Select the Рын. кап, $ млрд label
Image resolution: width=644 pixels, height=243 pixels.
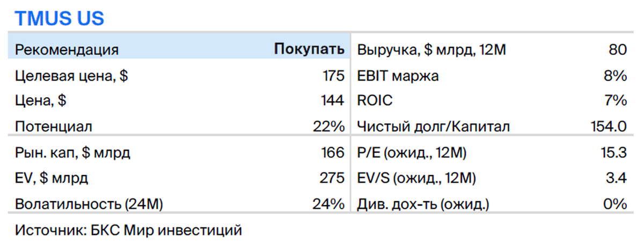[x=73, y=153]
